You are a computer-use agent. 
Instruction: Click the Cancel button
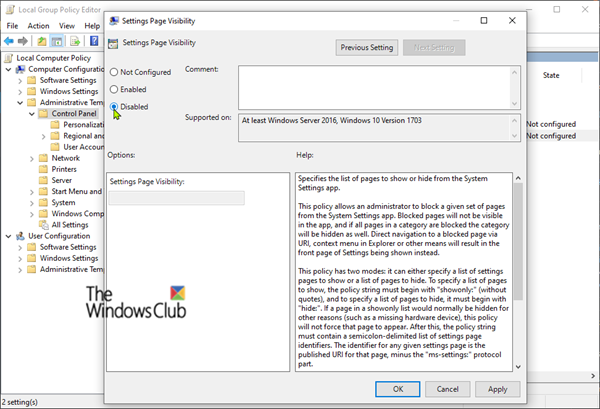tap(447, 389)
